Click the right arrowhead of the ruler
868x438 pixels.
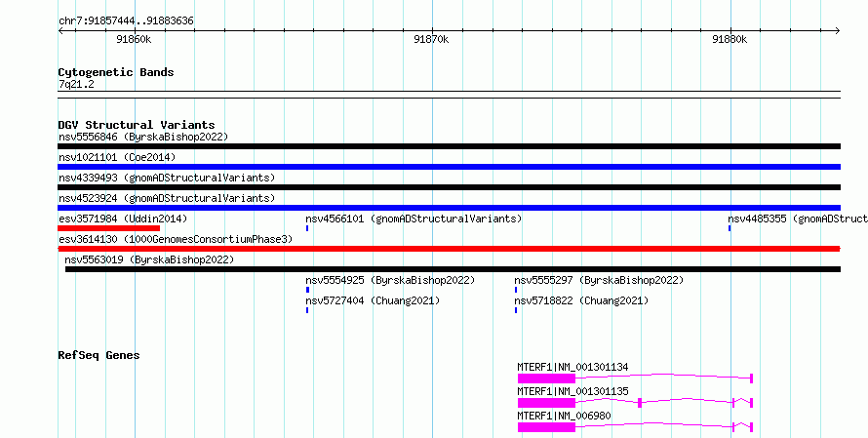click(x=838, y=30)
